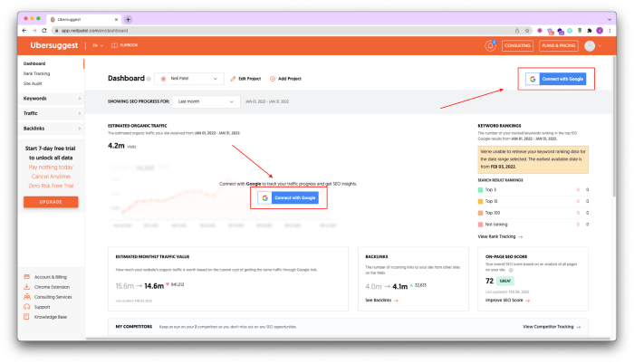The height and width of the screenshot is (364, 634).
Task: Click the Consulting button
Action: point(517,45)
